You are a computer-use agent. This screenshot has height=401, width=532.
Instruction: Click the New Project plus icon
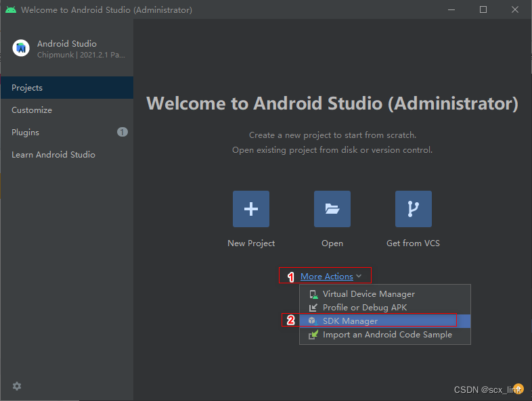tap(251, 209)
